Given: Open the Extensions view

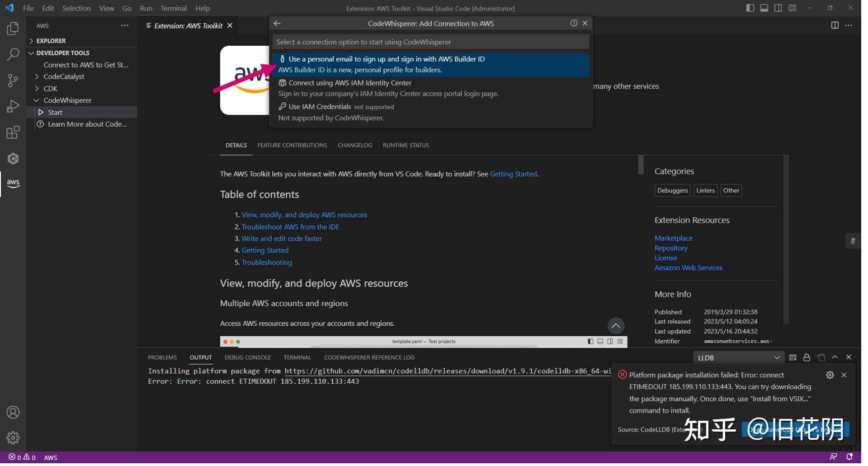Looking at the screenshot, I should (13, 132).
